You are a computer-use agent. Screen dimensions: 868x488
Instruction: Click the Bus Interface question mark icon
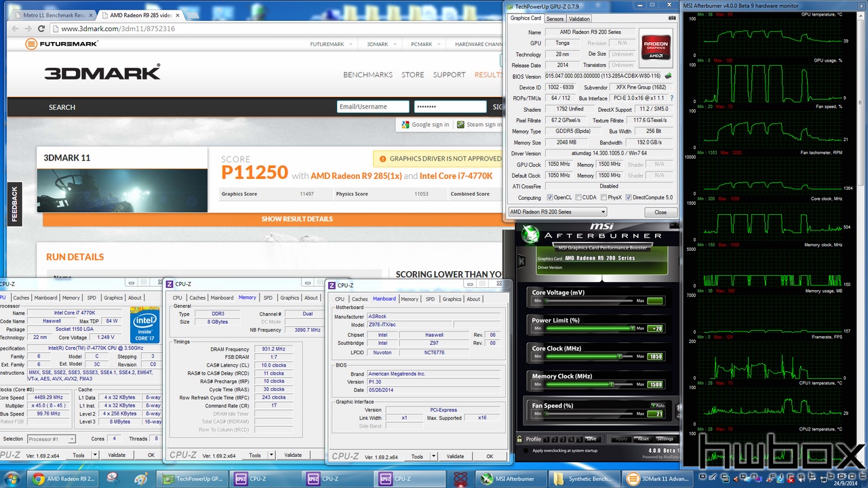click(671, 98)
